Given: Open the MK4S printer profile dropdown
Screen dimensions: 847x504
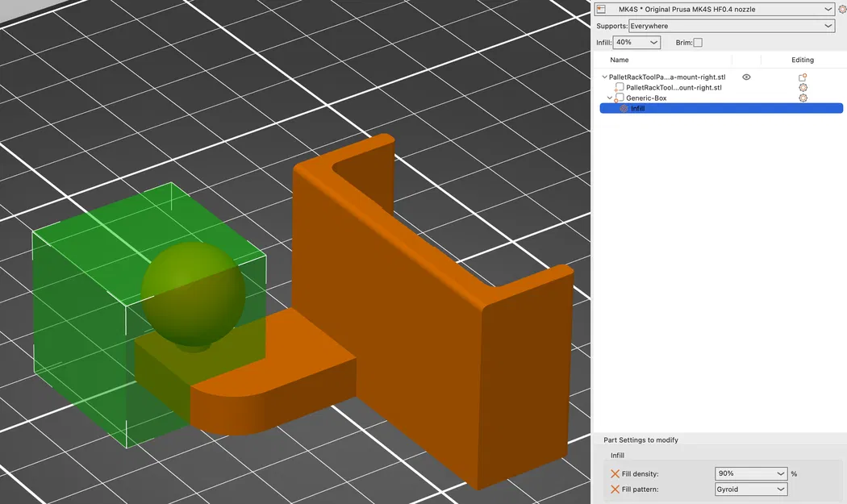Looking at the screenshot, I should [x=722, y=9].
